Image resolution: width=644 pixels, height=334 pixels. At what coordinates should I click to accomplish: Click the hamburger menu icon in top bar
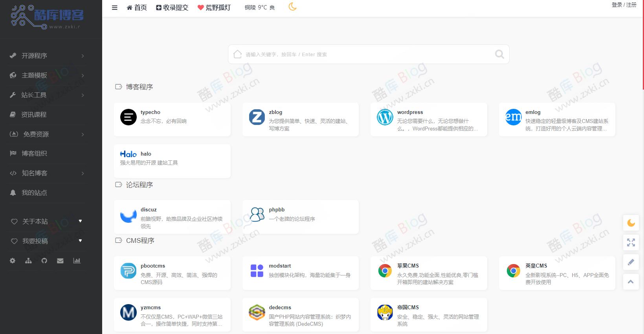pos(115,7)
